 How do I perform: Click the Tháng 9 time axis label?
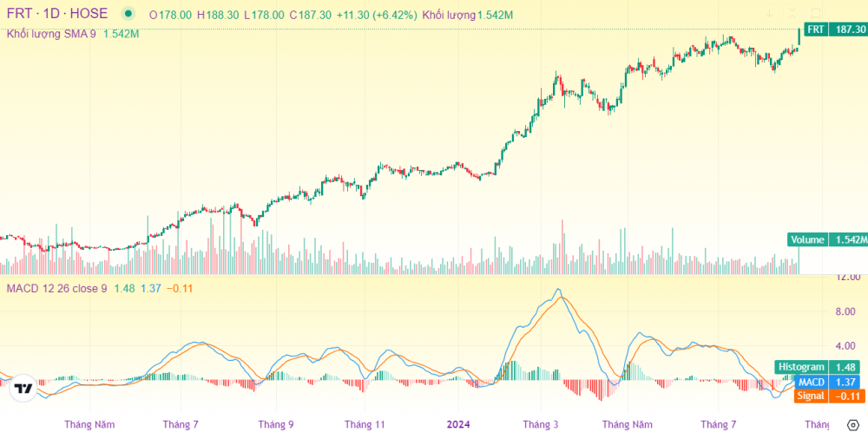click(x=276, y=425)
